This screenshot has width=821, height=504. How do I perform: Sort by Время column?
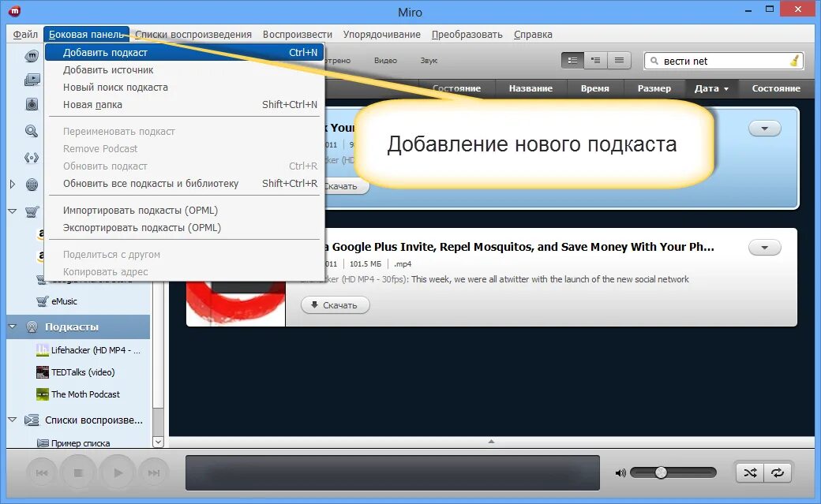point(594,88)
